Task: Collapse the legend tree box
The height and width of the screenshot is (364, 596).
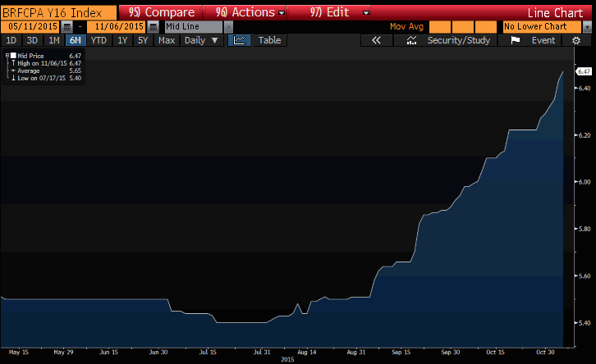Action: coord(7,56)
